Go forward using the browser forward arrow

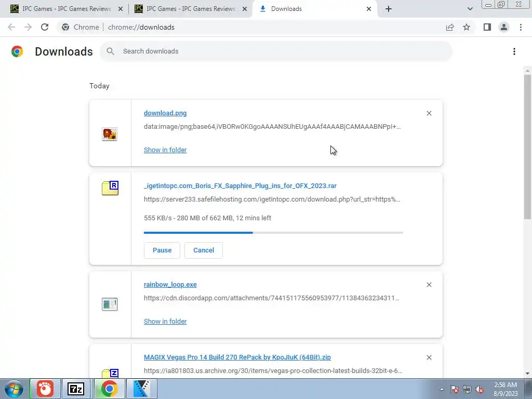click(x=28, y=27)
